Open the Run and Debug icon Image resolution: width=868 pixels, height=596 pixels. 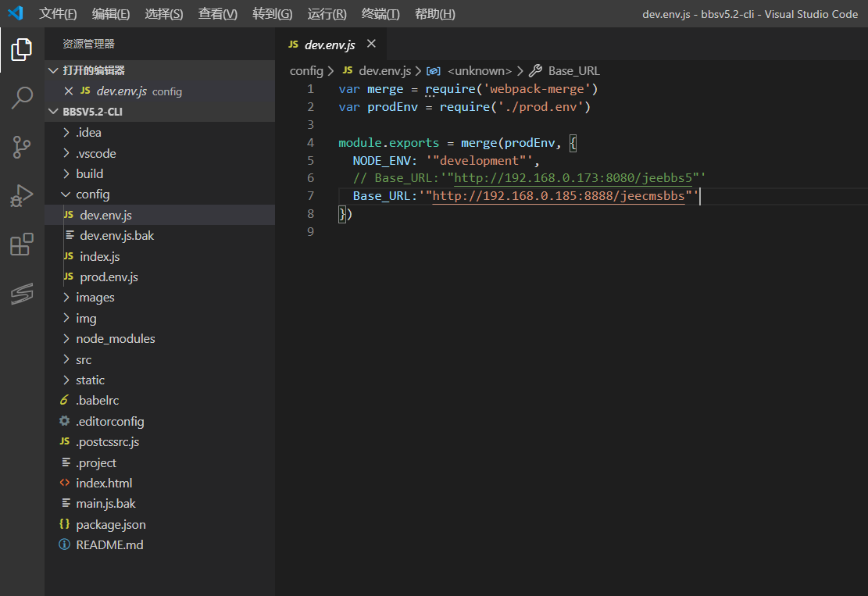tap(22, 195)
